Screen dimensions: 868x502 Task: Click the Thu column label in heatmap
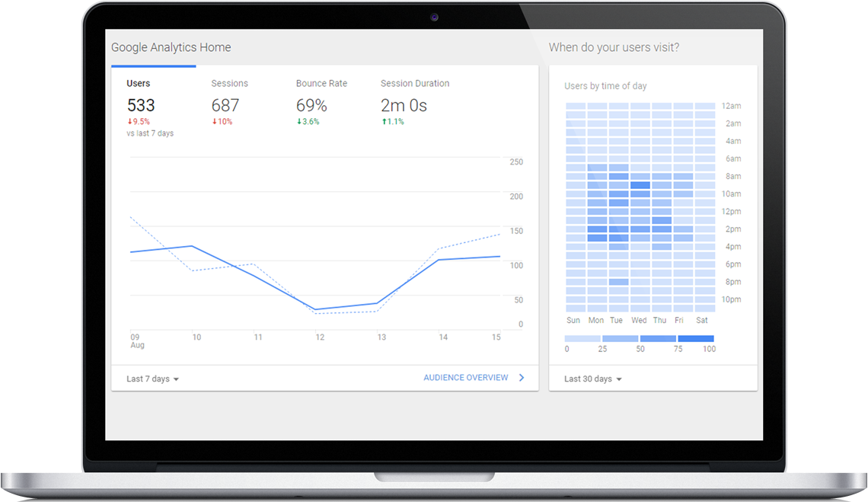pos(660,320)
